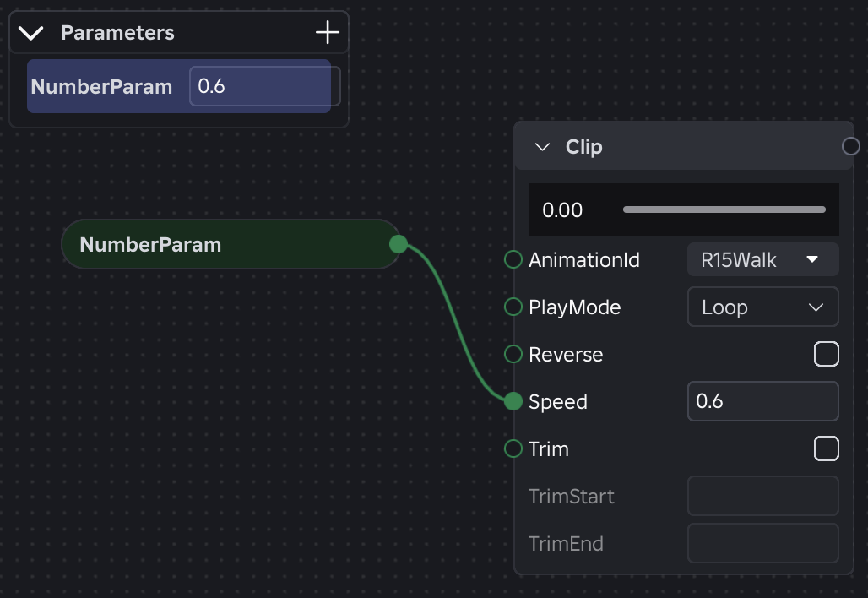Click the TrimEnd label
Screen dimensions: 868x598
(x=566, y=544)
